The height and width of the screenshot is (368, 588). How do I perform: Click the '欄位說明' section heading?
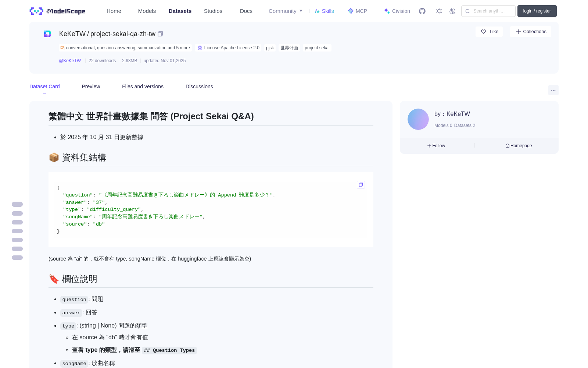[x=73, y=279]
